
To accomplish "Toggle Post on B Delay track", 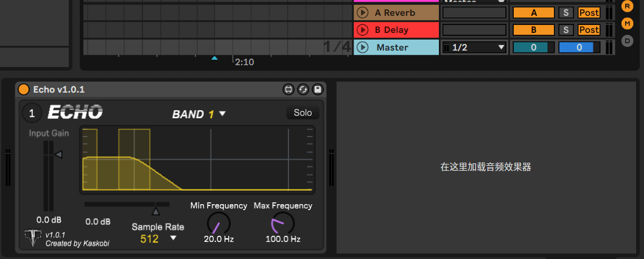I will [x=589, y=30].
